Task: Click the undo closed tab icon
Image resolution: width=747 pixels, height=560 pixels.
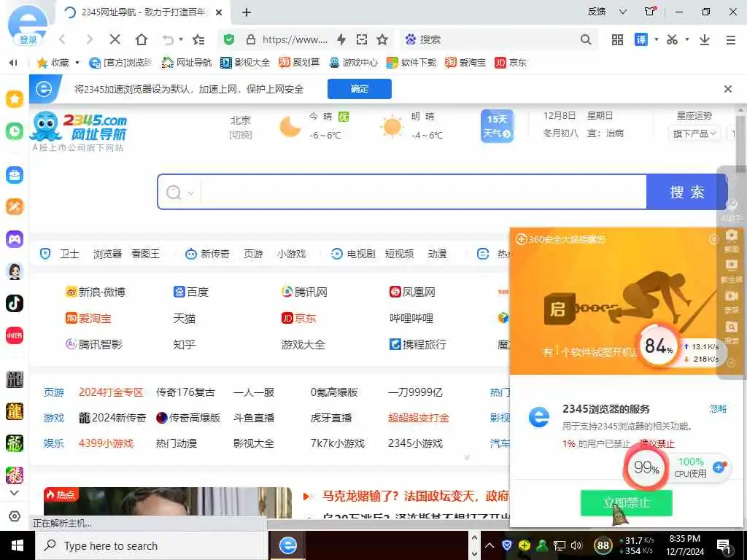Action: (167, 39)
